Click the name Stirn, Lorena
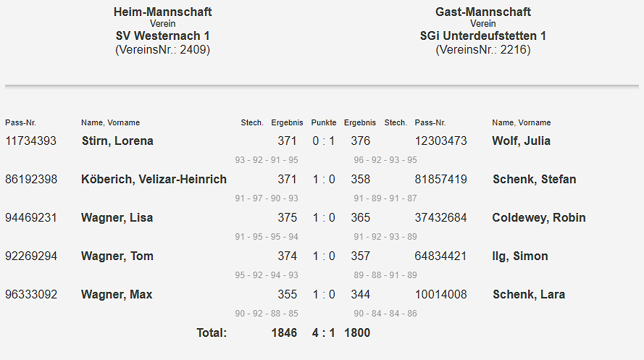 coord(117,141)
